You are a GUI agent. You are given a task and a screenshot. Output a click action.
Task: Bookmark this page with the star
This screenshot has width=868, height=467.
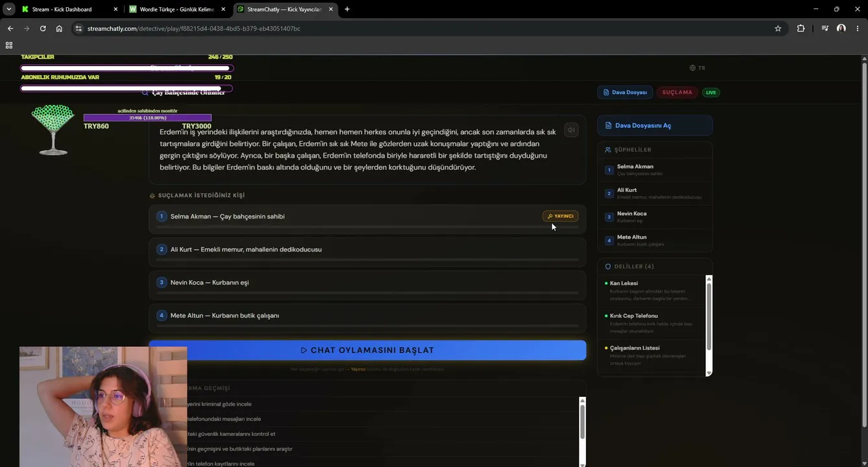coord(778,29)
